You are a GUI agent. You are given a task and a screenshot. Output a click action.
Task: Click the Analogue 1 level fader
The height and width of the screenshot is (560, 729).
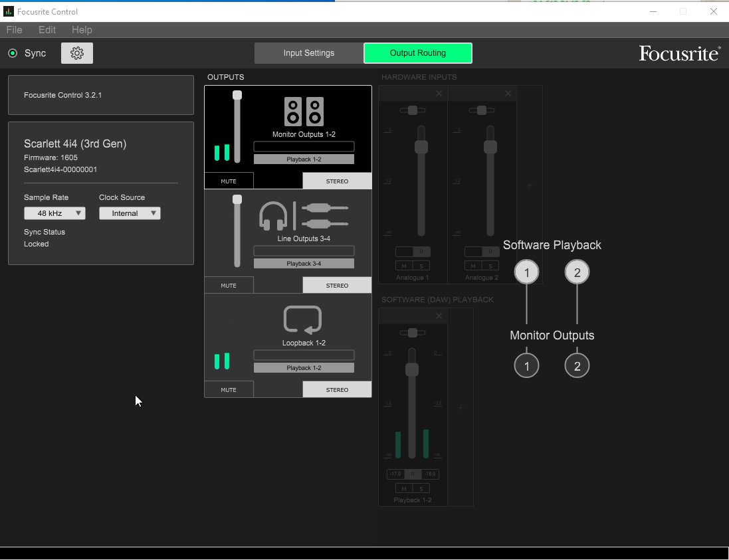click(x=421, y=147)
